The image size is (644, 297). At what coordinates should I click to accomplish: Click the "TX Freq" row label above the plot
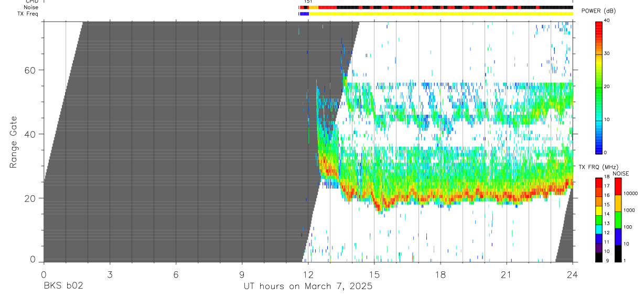click(28, 14)
